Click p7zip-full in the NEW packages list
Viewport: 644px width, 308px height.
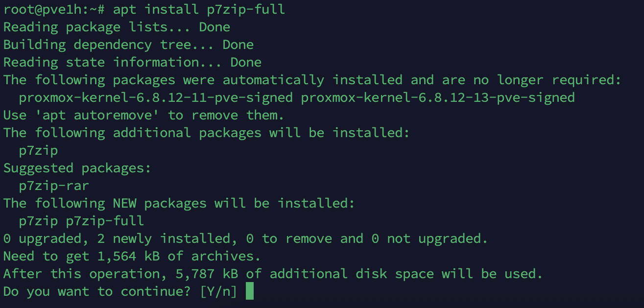pyautogui.click(x=105, y=221)
